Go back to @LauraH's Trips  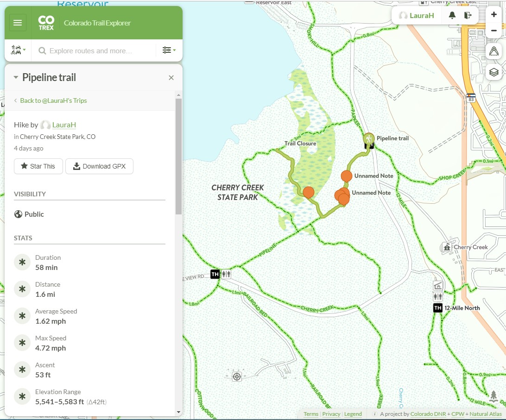click(x=53, y=100)
